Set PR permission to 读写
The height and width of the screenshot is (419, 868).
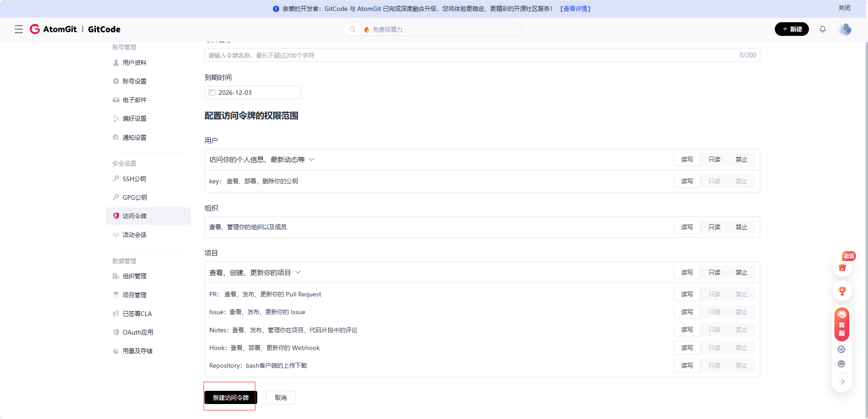coord(687,294)
